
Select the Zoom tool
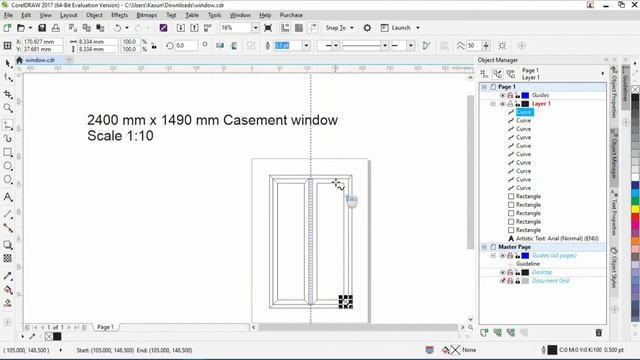8,108
